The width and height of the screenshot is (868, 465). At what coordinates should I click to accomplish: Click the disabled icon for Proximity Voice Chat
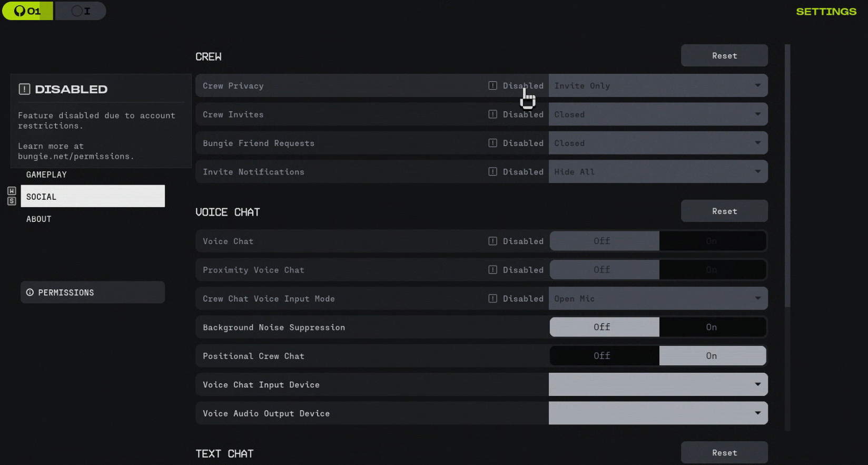(x=492, y=270)
